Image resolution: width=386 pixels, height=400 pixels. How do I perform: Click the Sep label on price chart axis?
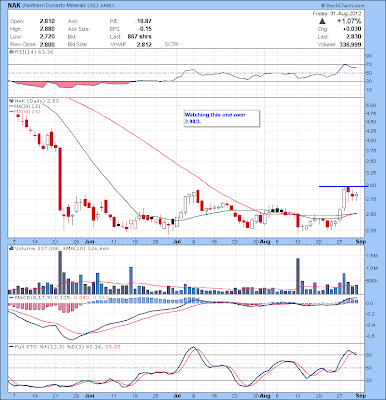pos(361,241)
